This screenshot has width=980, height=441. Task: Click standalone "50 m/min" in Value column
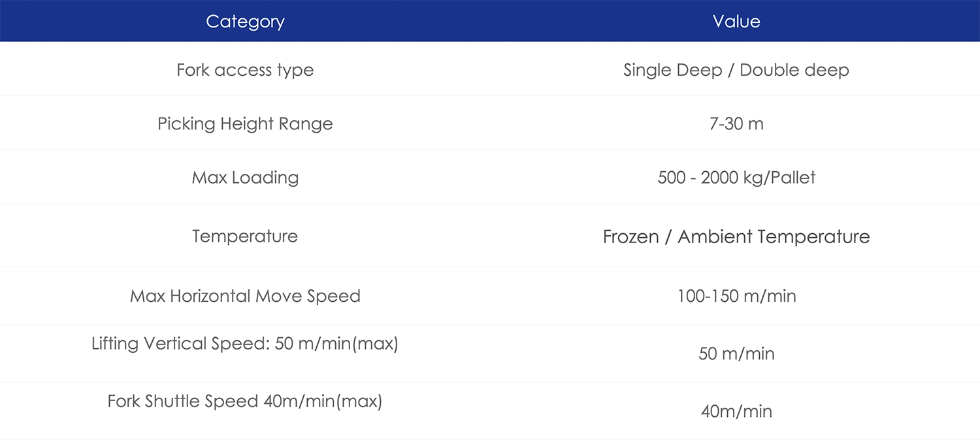(736, 353)
